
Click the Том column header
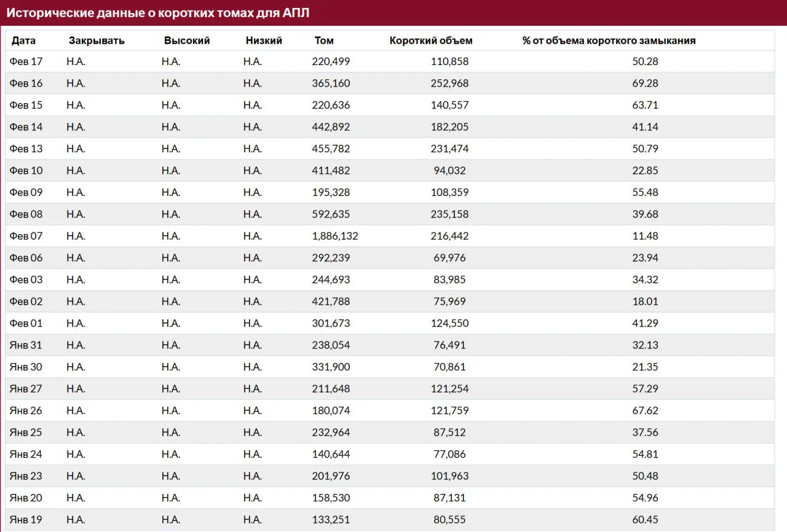pyautogui.click(x=324, y=41)
